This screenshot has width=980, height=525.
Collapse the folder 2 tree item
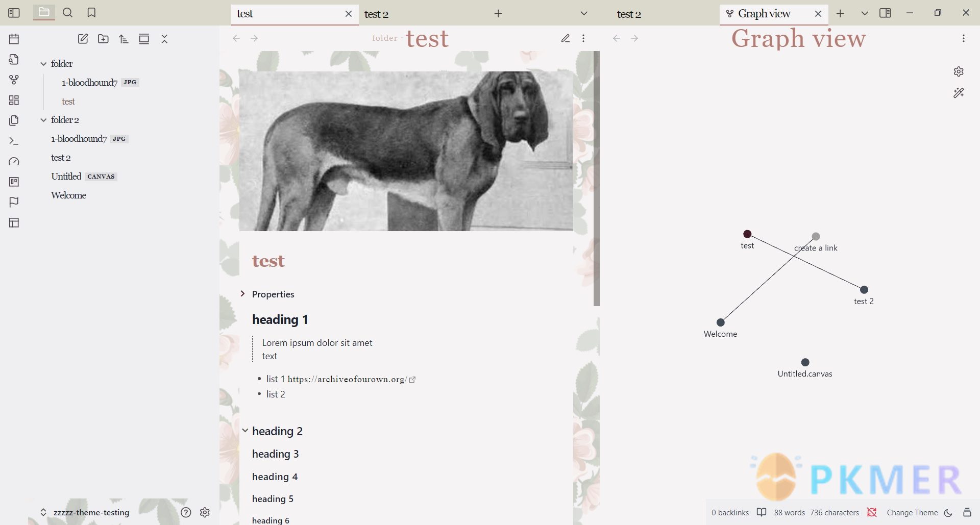(43, 120)
